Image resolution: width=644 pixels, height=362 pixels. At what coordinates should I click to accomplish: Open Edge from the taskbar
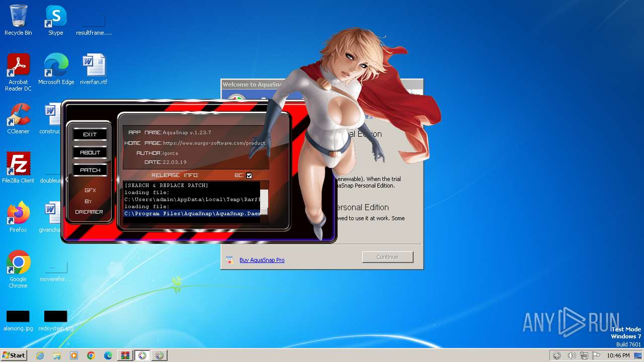click(x=108, y=355)
